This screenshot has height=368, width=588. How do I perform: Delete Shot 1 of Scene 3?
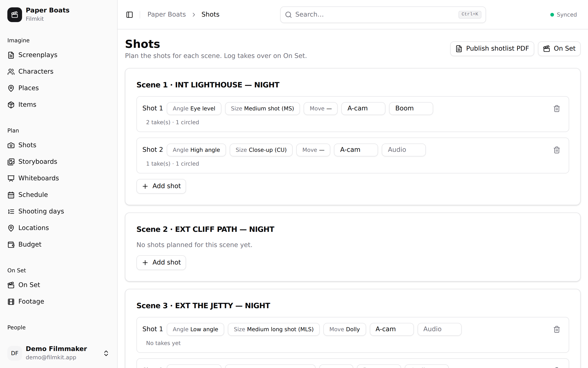tap(557, 329)
